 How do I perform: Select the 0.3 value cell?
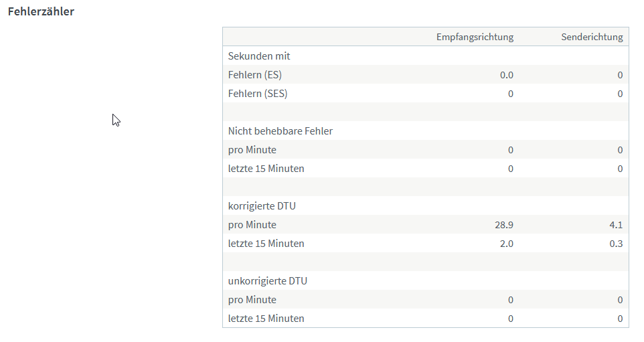pyautogui.click(x=616, y=244)
